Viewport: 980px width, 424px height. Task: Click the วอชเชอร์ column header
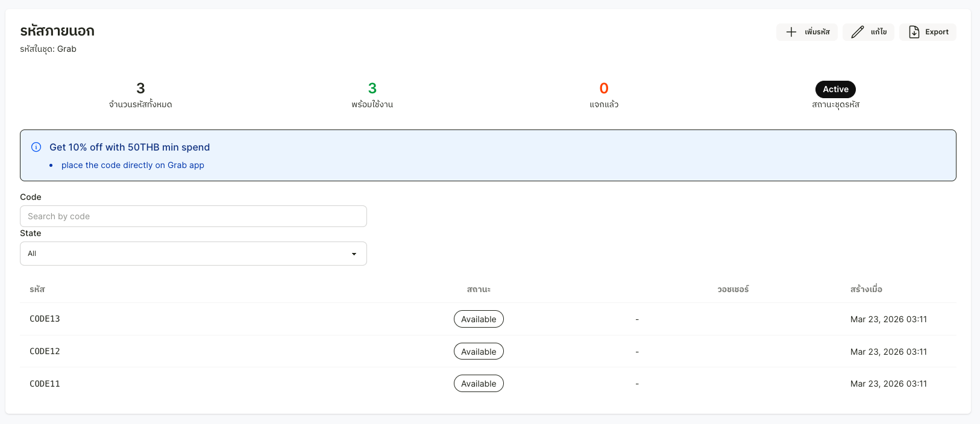733,289
